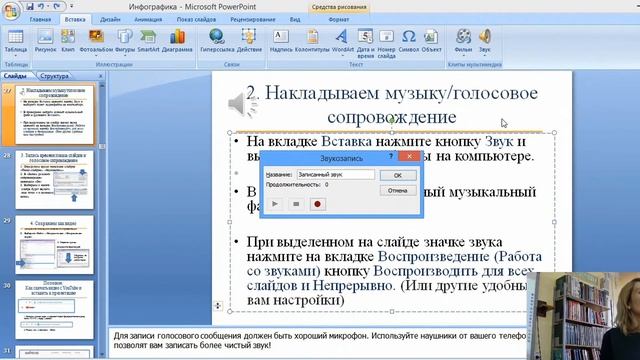This screenshot has height=360, width=640.
Task: Expand the Фотоальбом dropdown arrow
Action: (96, 56)
